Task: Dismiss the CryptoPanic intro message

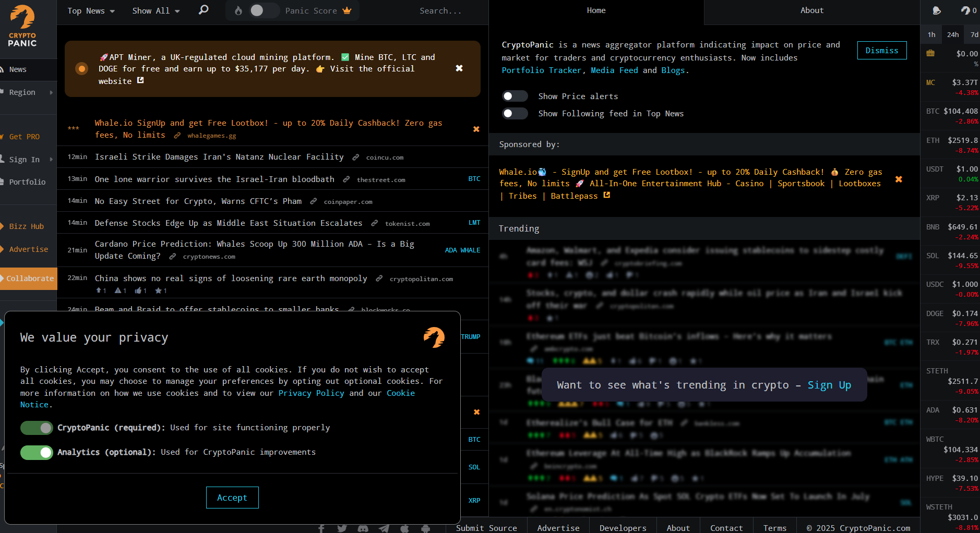Action: 882,51
